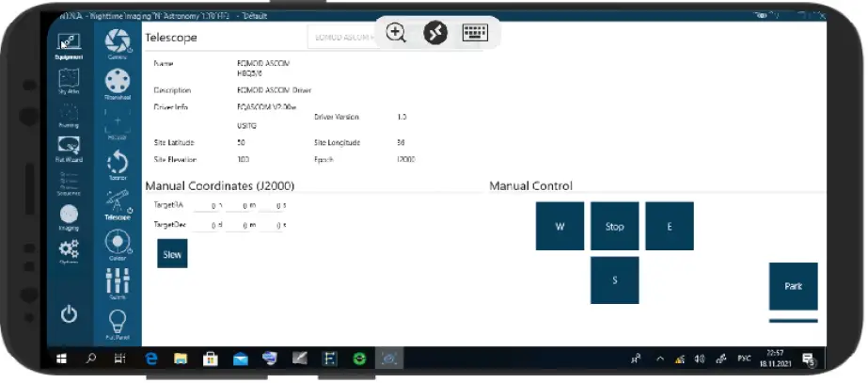Select the Camera equipment icon
This screenshot has width=868, height=383.
pos(118,44)
